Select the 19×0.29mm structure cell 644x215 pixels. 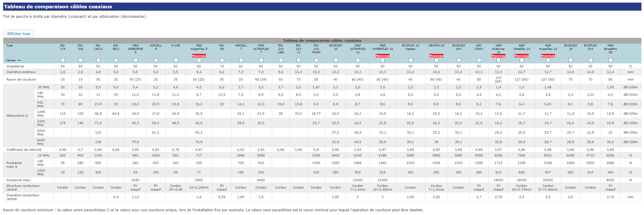coord(199,187)
